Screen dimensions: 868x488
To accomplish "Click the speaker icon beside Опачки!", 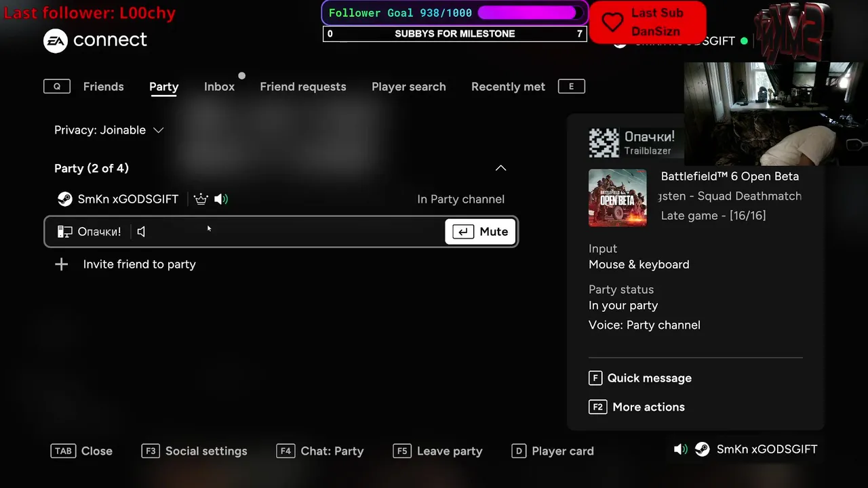I will coord(141,232).
